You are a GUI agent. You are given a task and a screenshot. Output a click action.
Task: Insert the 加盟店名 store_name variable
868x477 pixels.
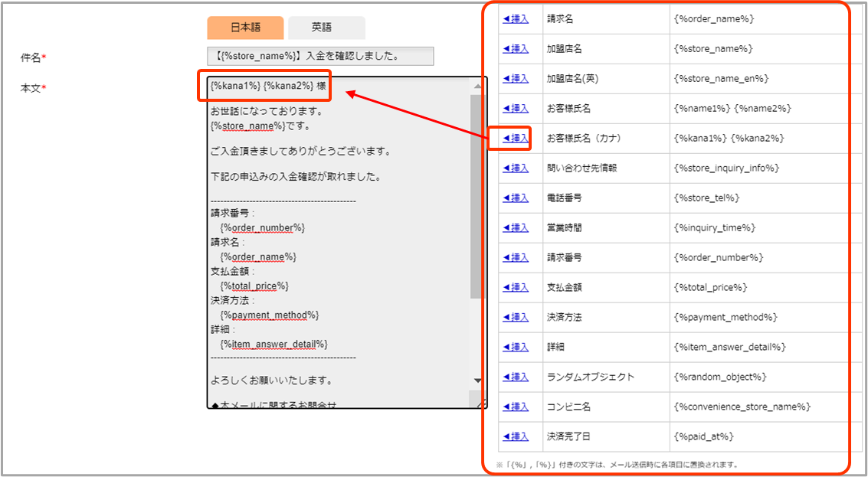click(x=516, y=49)
